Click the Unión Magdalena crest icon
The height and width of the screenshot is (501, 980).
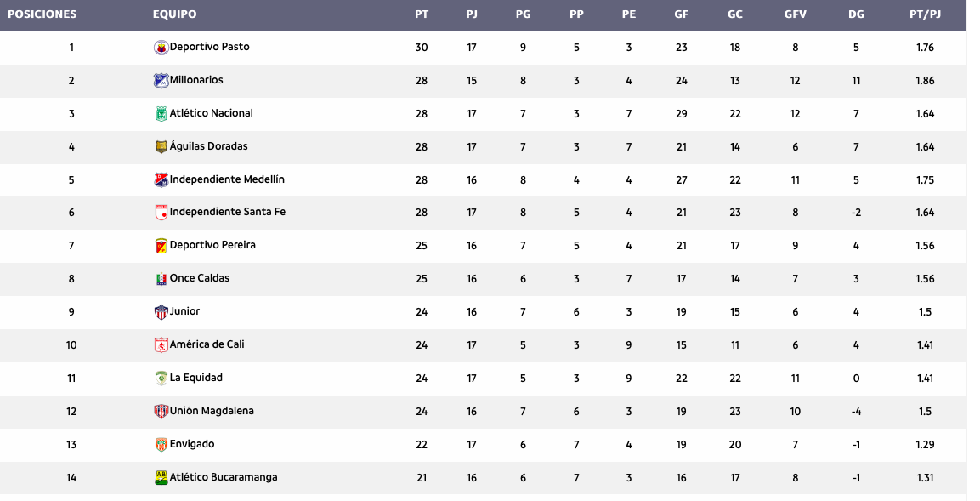point(161,412)
